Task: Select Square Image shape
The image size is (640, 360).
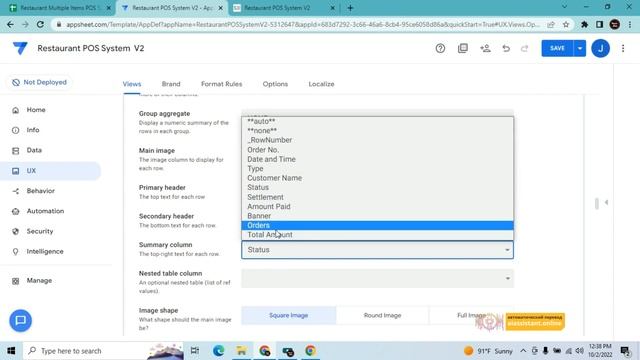Action: tap(289, 316)
